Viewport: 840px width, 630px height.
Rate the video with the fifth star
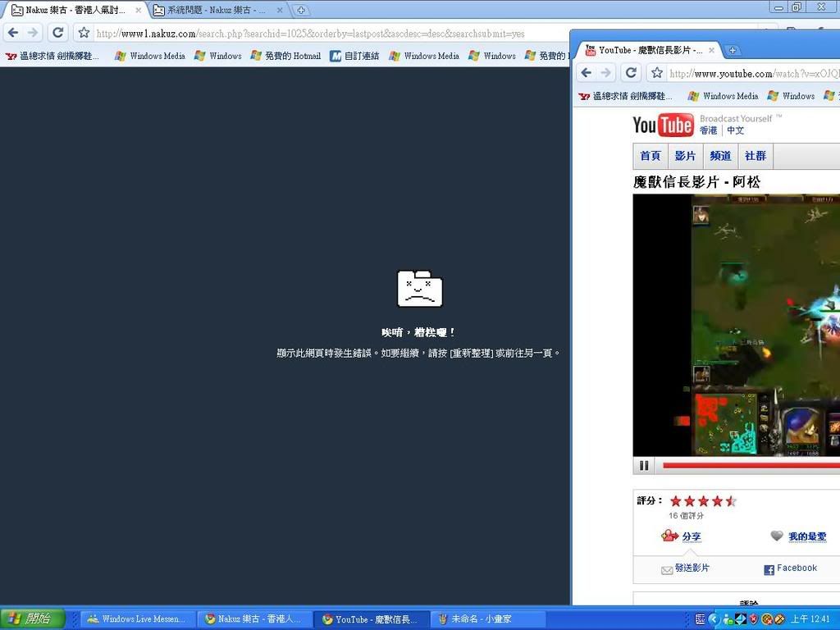coord(731,501)
